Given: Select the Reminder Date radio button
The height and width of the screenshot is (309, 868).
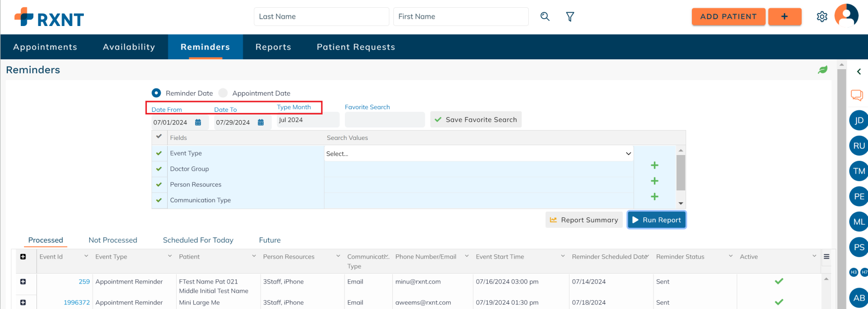Looking at the screenshot, I should point(156,93).
